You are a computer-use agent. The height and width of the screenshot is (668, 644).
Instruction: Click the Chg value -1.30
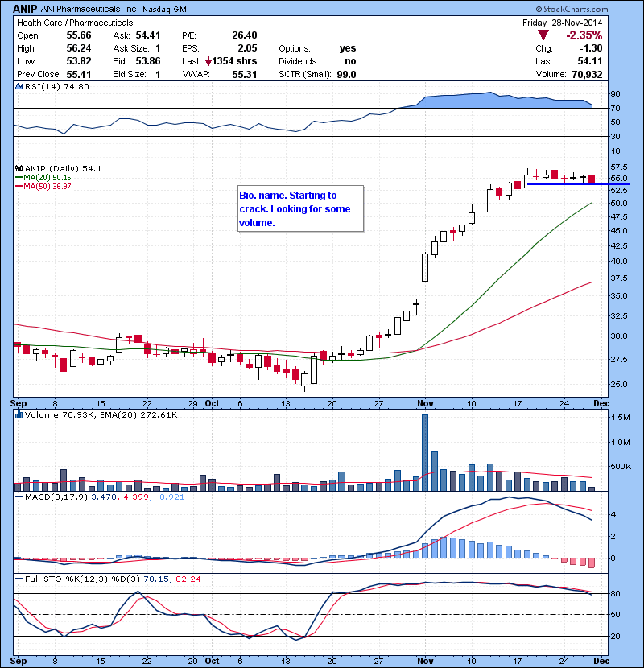[591, 48]
